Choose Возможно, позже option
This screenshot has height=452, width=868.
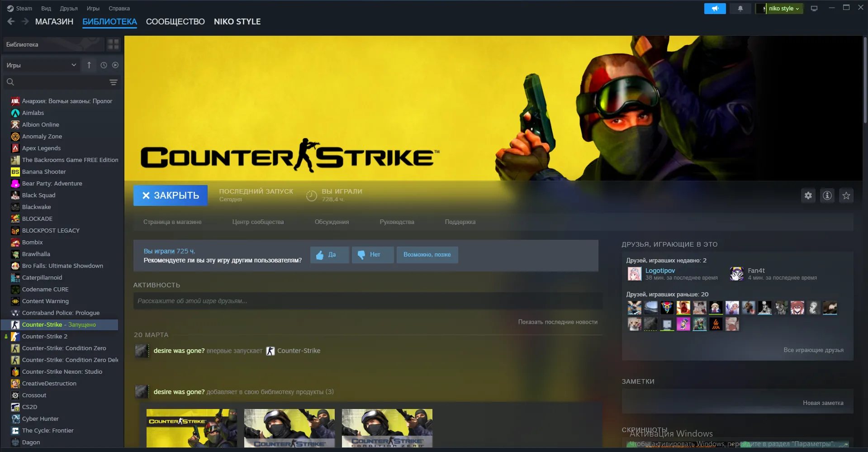click(x=427, y=255)
